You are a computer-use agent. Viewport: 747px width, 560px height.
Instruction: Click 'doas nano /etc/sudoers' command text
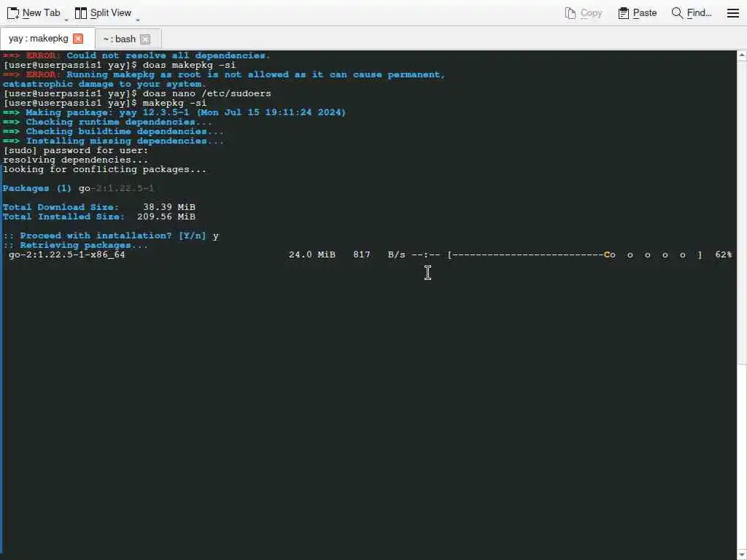coord(206,93)
